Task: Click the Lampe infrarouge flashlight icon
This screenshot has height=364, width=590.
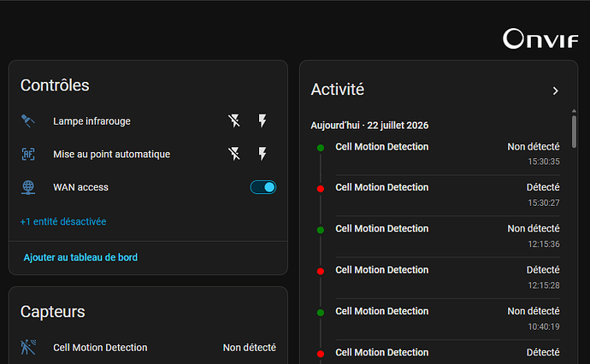Action: (x=28, y=121)
